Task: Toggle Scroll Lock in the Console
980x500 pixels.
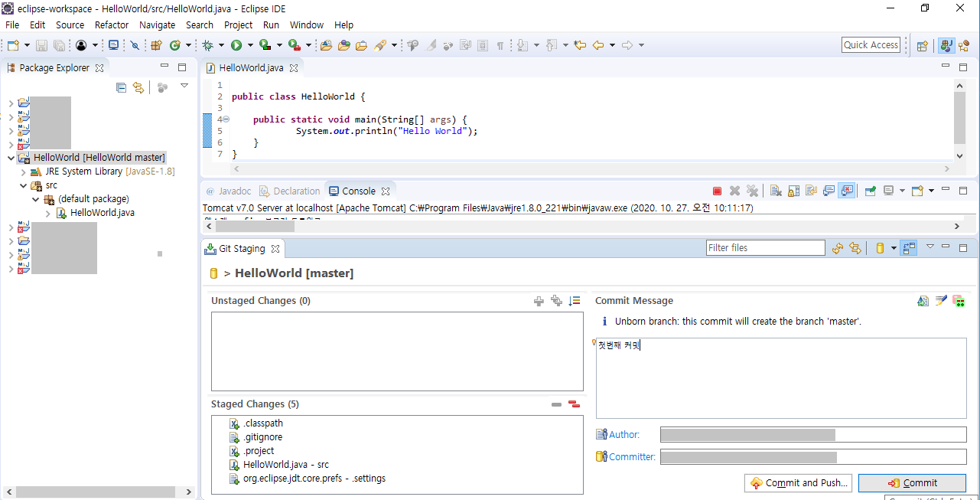Action: tap(793, 191)
